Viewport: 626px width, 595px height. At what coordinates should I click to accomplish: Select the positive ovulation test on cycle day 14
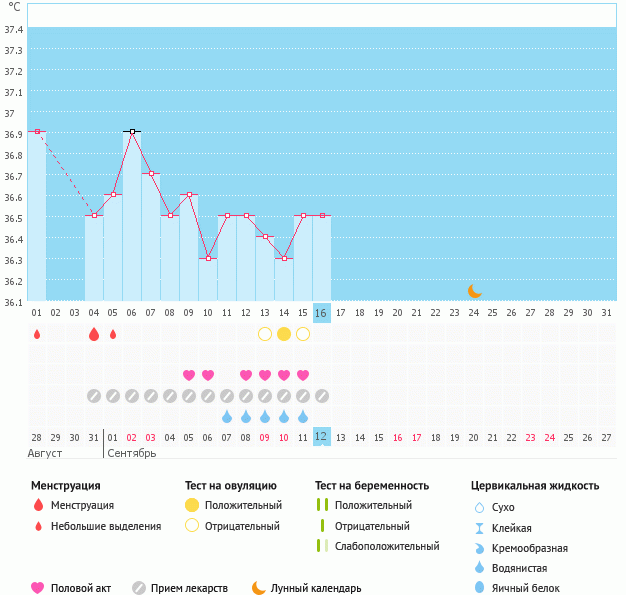[x=284, y=334]
